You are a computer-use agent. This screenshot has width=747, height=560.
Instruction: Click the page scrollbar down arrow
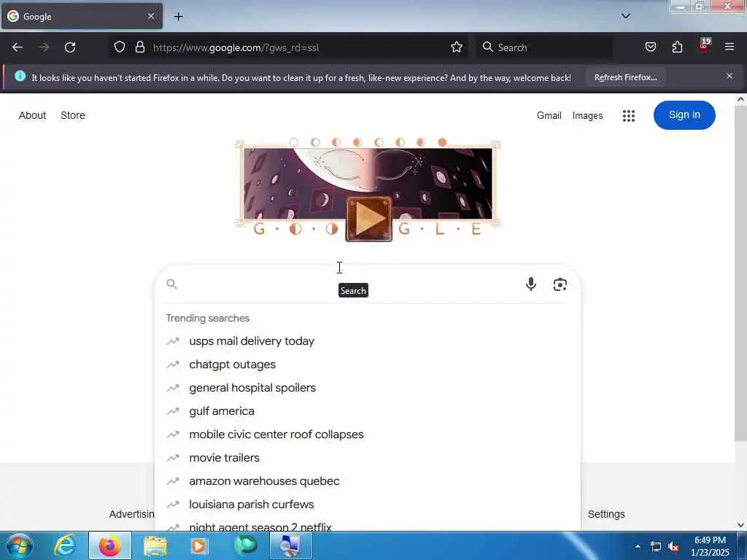tap(741, 525)
